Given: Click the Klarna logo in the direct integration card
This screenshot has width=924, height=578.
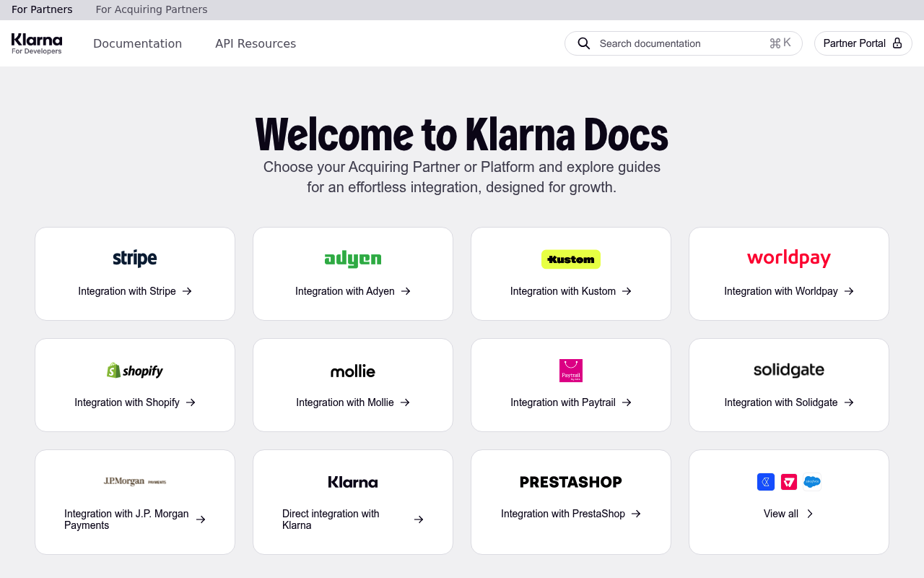Looking at the screenshot, I should tap(353, 482).
